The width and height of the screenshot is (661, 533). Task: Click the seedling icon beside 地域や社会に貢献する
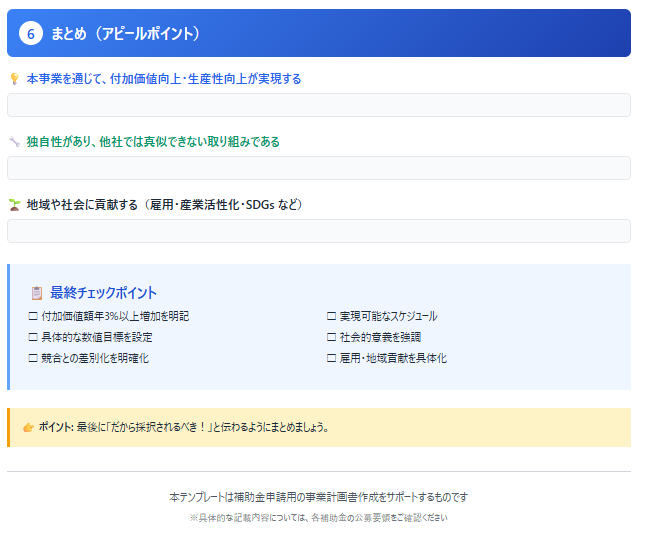14,205
